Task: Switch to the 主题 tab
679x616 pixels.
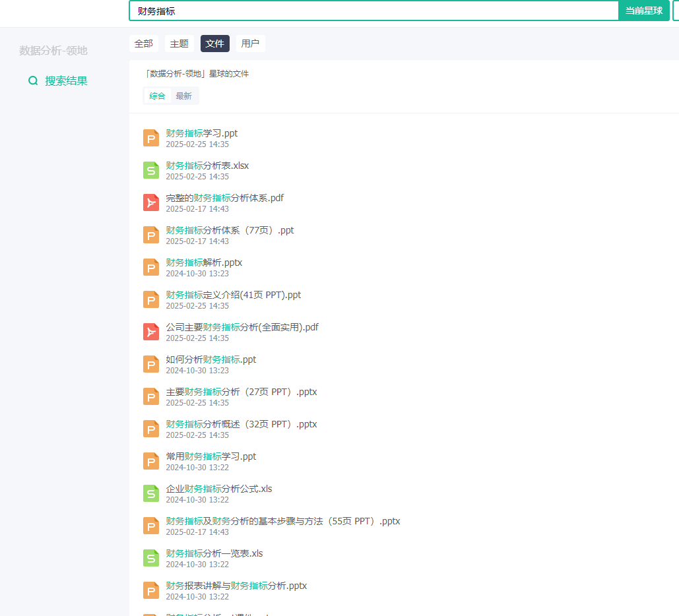Action: click(x=179, y=44)
